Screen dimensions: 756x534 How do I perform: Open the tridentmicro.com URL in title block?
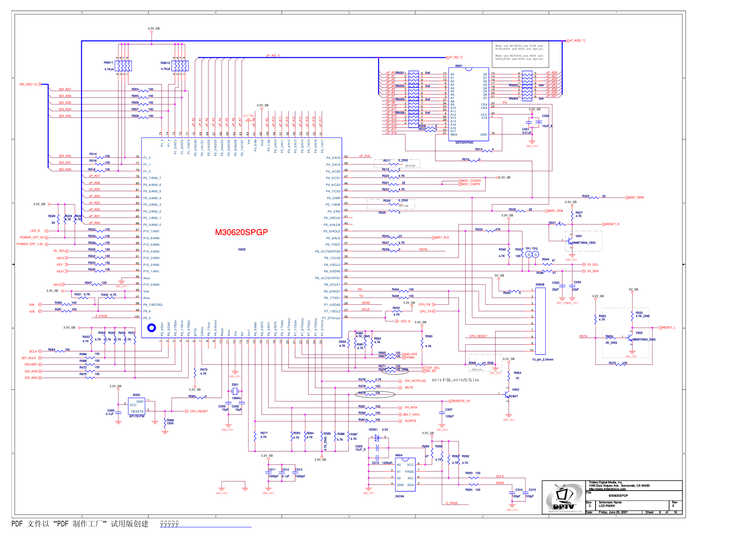coord(607,489)
